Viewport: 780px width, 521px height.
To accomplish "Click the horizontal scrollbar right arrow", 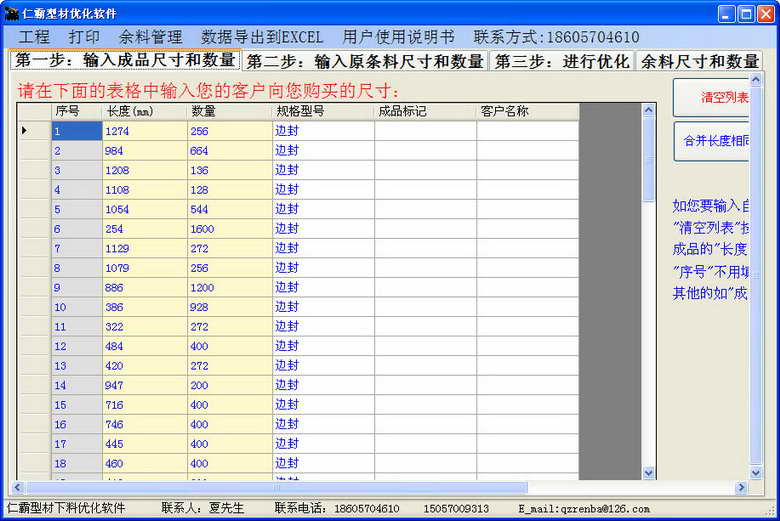I will point(741,488).
